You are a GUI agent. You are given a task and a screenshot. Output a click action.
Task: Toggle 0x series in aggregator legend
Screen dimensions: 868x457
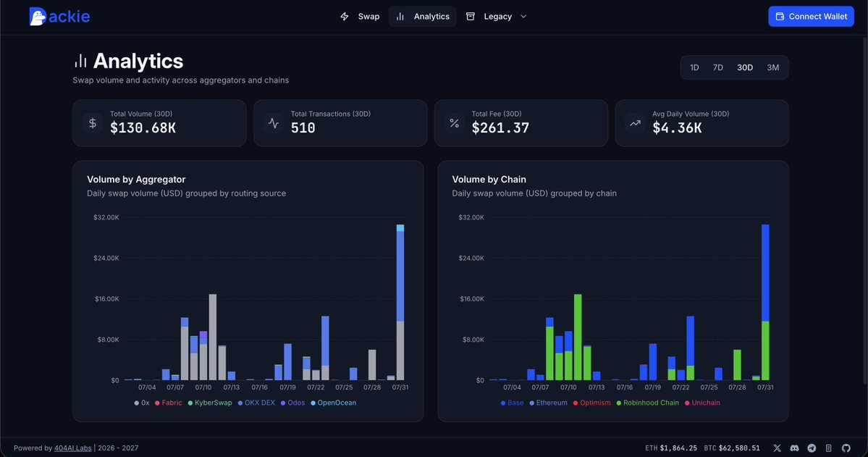pos(142,403)
